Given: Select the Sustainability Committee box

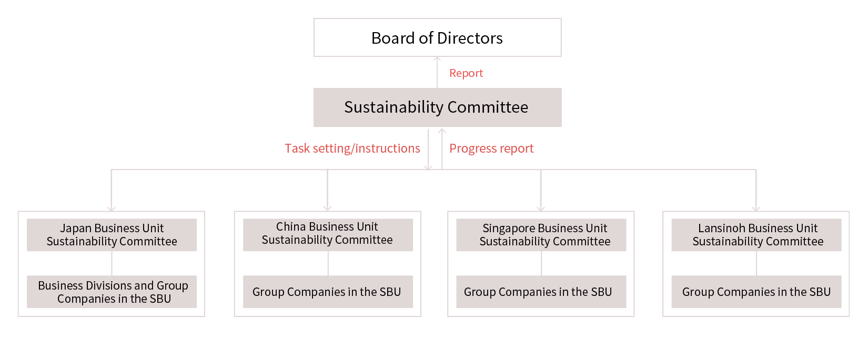Looking at the screenshot, I should click(x=438, y=107).
